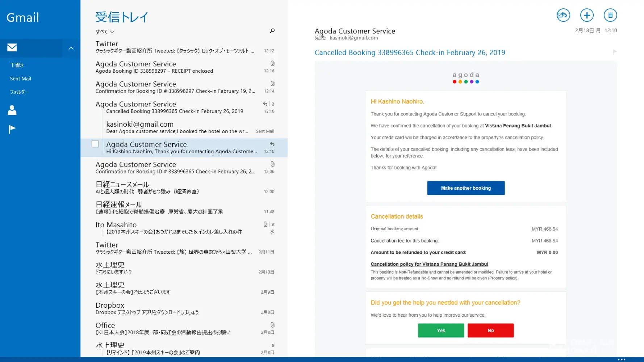Open the People contacts icon in sidebar
The image size is (644, 362).
12,110
